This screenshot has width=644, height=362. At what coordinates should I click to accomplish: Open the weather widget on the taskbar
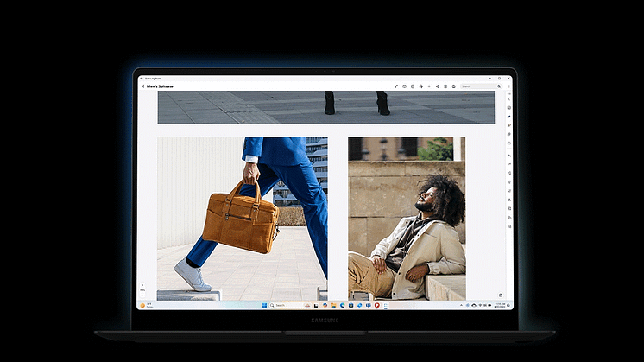(145, 305)
